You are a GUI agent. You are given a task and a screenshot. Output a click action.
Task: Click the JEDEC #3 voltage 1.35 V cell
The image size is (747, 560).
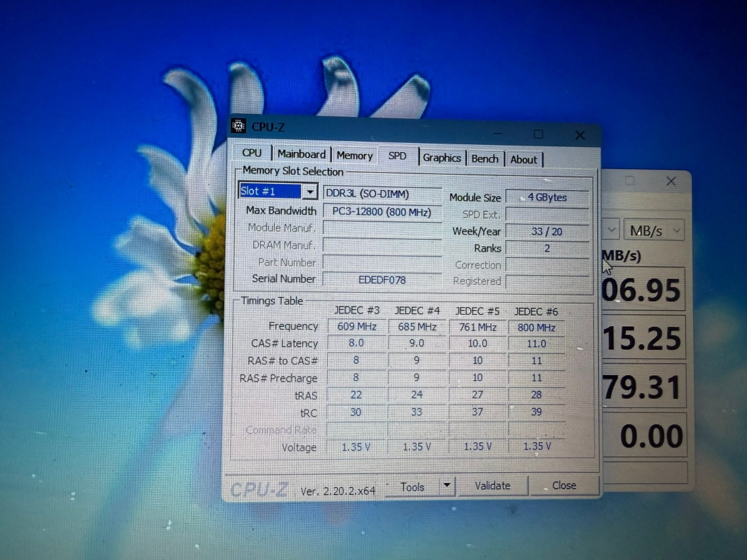[356, 447]
